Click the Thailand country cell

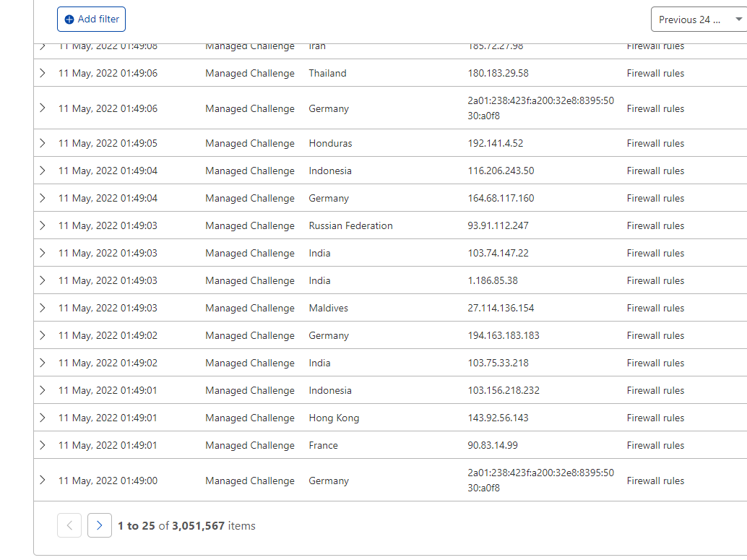pos(327,73)
